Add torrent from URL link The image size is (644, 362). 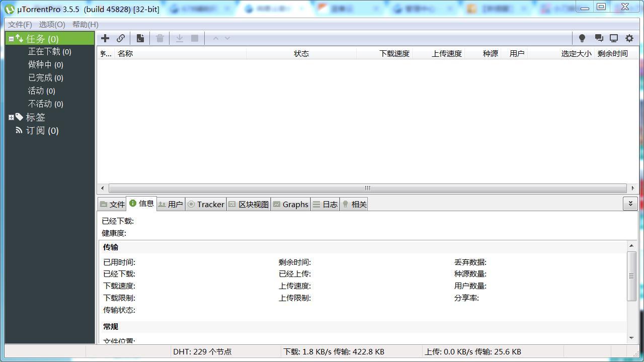121,38
